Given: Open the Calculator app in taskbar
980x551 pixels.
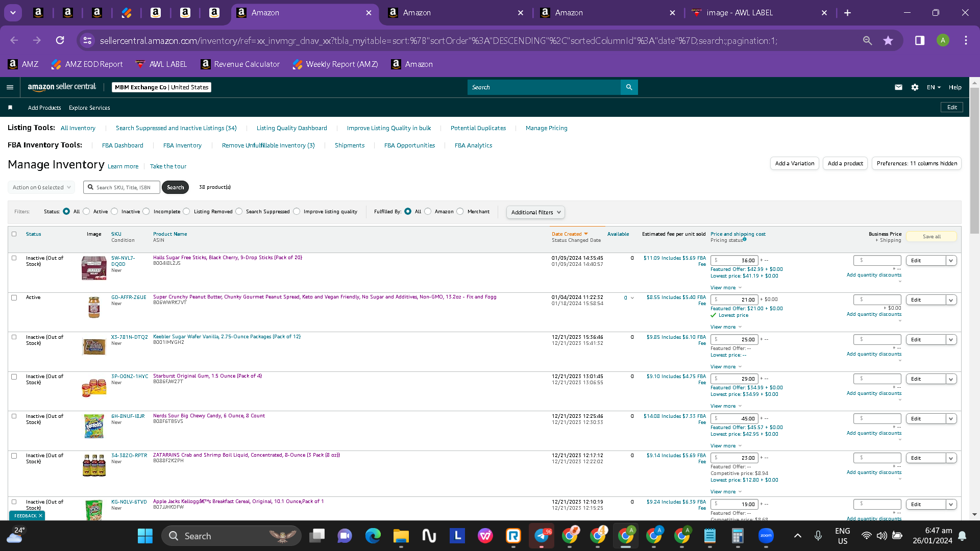Looking at the screenshot, I should (x=738, y=536).
